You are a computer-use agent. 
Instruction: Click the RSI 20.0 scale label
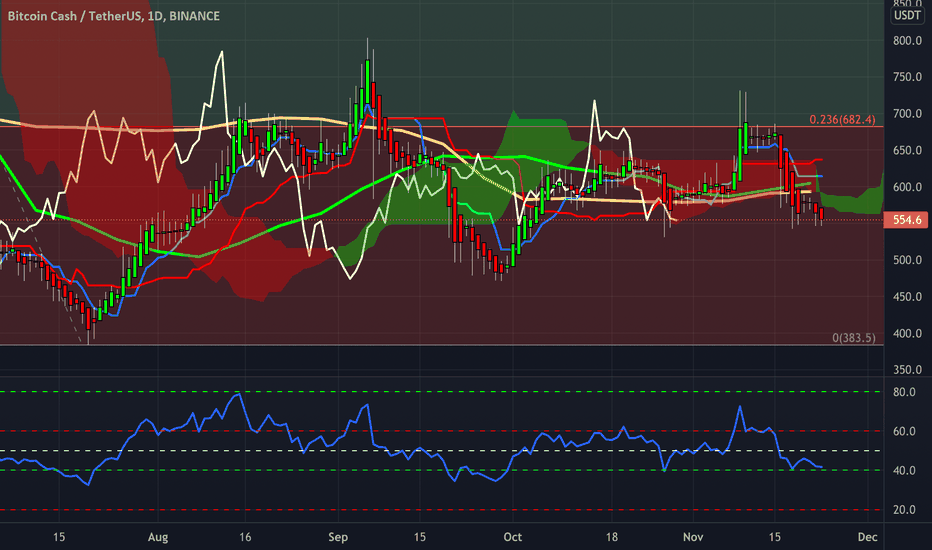[x=904, y=510]
